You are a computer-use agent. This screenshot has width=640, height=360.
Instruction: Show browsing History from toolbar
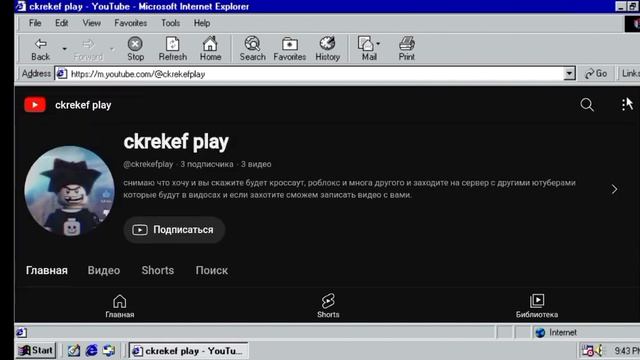pyautogui.click(x=327, y=49)
